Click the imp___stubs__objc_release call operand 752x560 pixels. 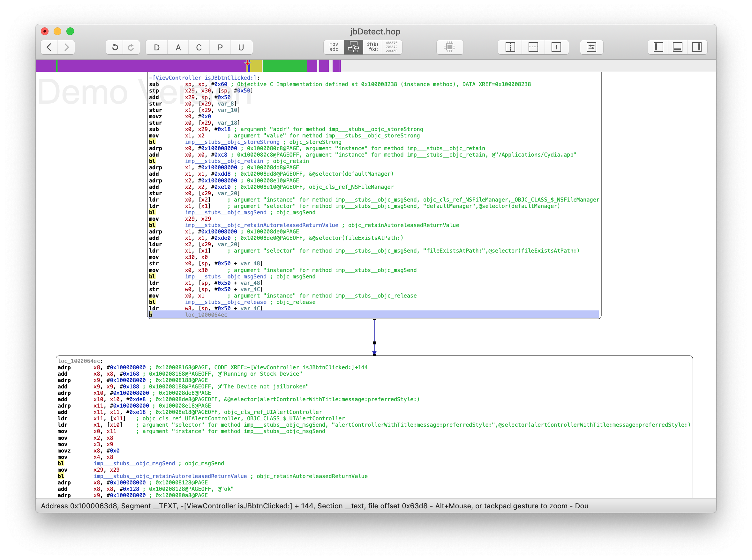point(226,302)
